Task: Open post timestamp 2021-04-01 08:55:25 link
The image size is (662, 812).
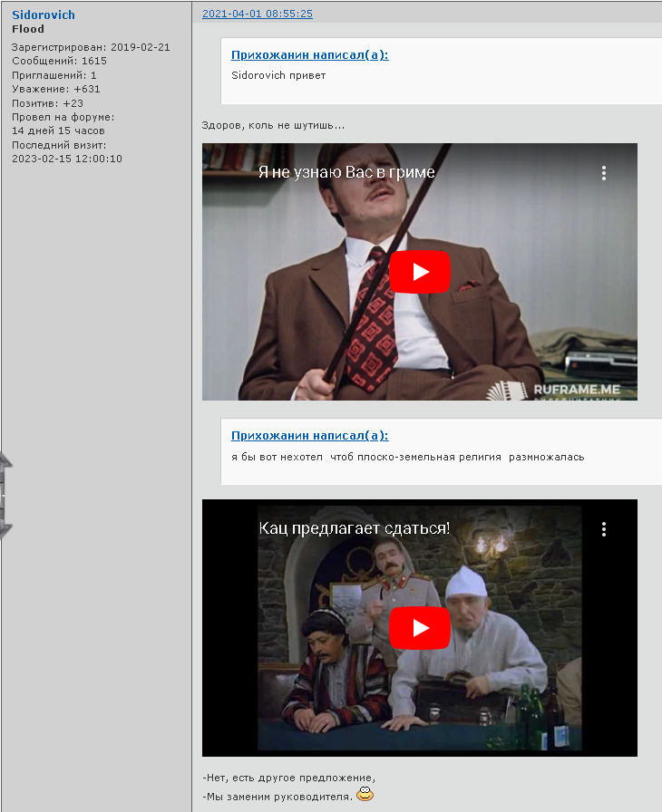Action: 258,14
